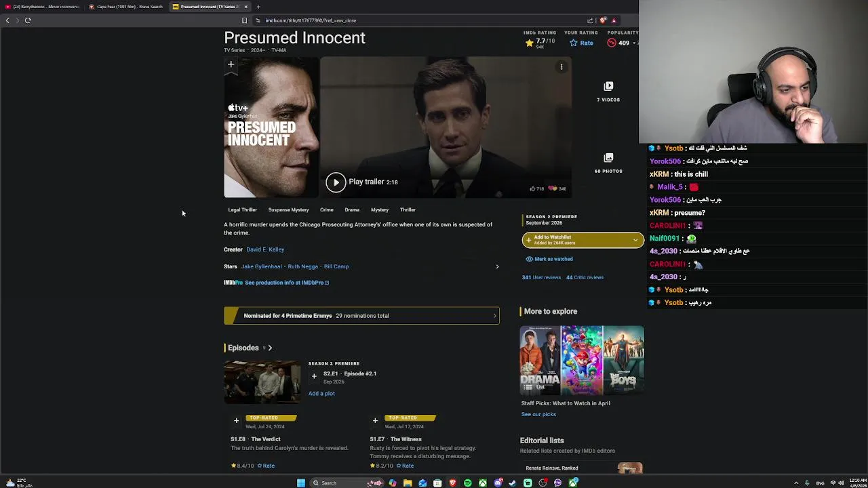Add poster to watchlist with plus ribbon
The width and height of the screenshot is (868, 488).
[x=231, y=64]
